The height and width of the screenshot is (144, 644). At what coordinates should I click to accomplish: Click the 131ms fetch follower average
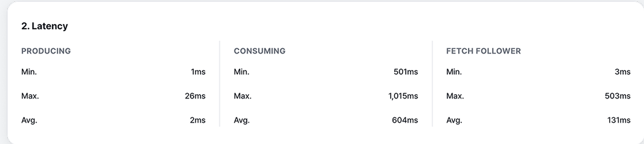(x=619, y=120)
